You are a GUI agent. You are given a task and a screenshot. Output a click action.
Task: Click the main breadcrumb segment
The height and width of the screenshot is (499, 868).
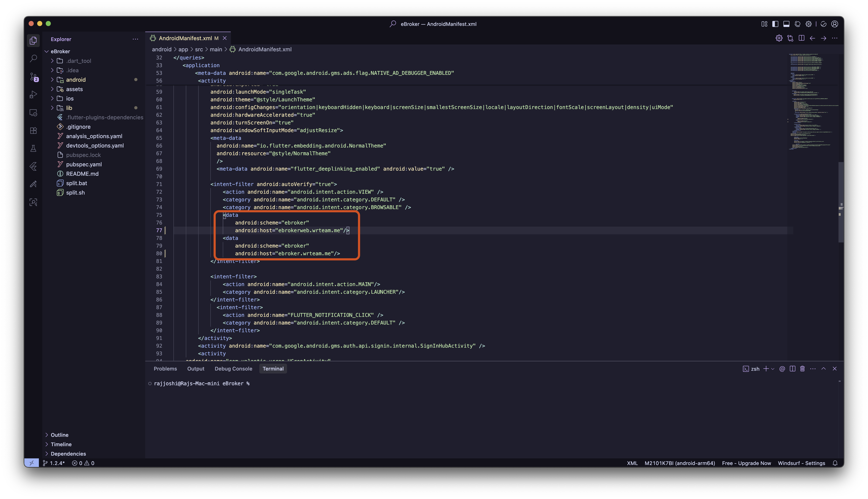tap(216, 49)
